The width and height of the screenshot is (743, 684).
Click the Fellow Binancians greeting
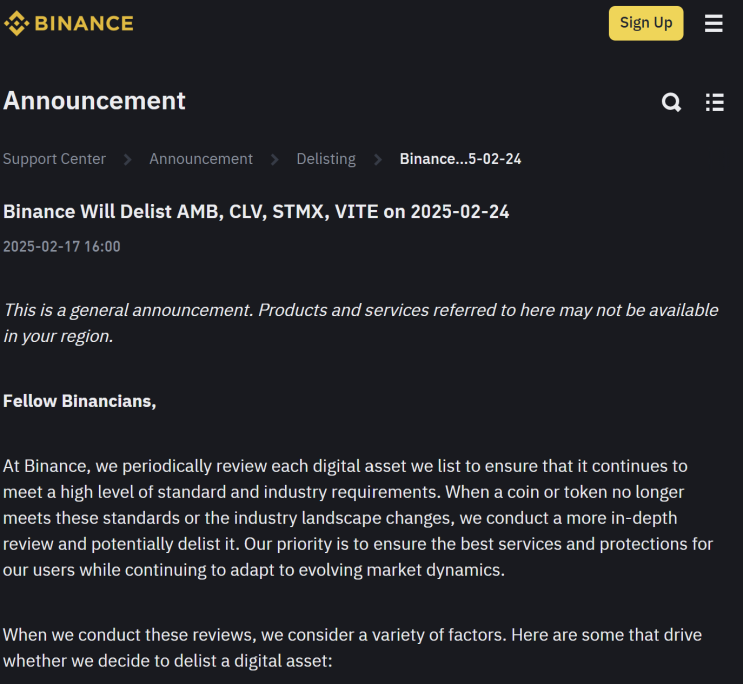point(80,401)
